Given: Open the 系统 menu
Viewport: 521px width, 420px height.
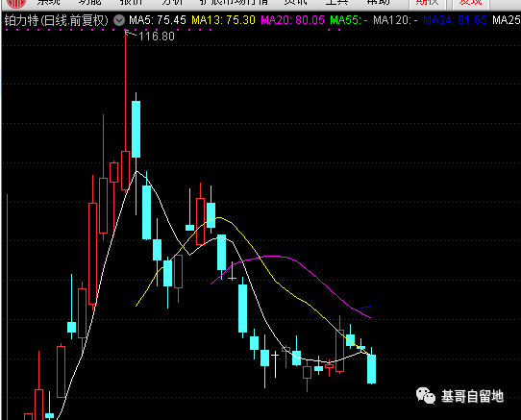Looking at the screenshot, I should pyautogui.click(x=48, y=3).
